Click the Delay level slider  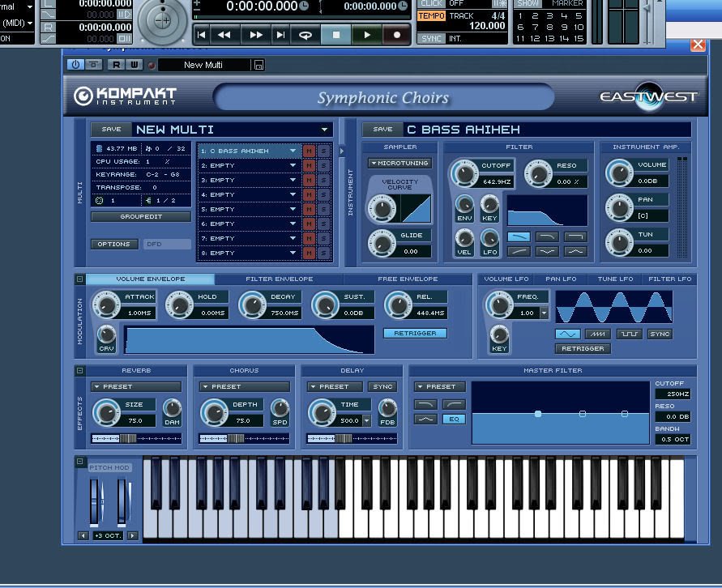click(x=352, y=438)
